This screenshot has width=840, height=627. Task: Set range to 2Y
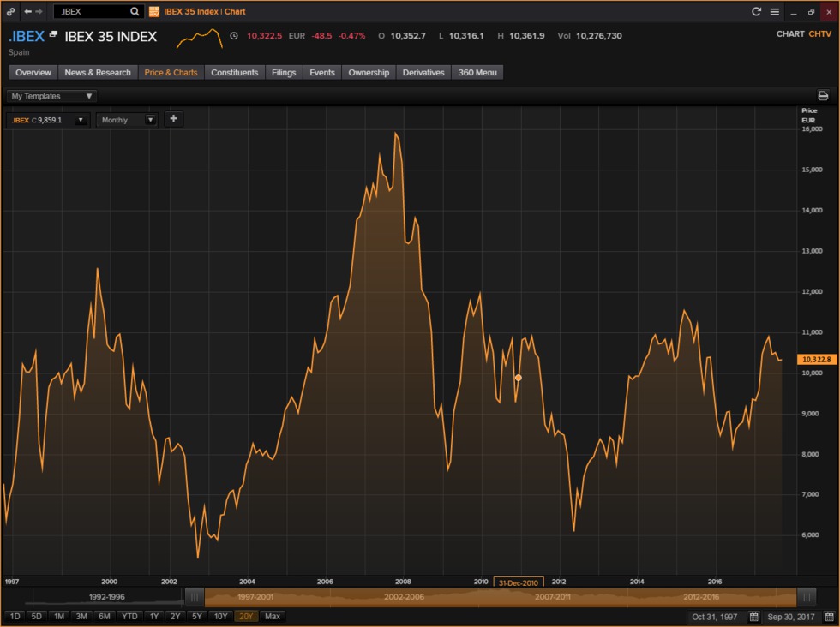click(x=175, y=616)
